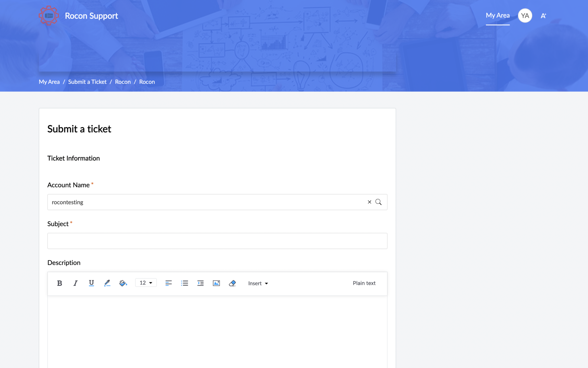
Task: Toggle underline formatting in editor toolbar
Action: 91,283
